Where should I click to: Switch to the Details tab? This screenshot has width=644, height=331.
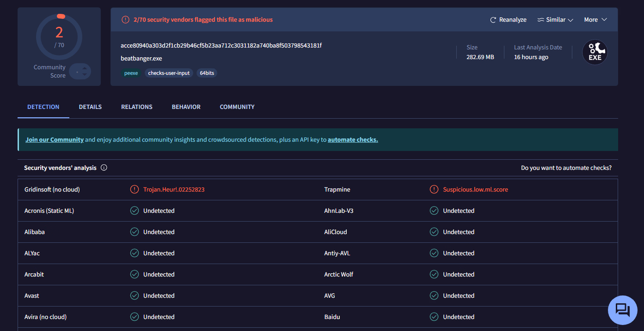90,107
